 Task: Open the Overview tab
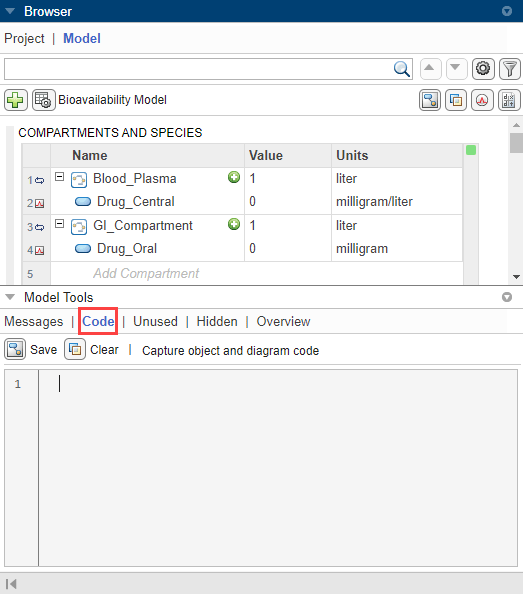[283, 321]
